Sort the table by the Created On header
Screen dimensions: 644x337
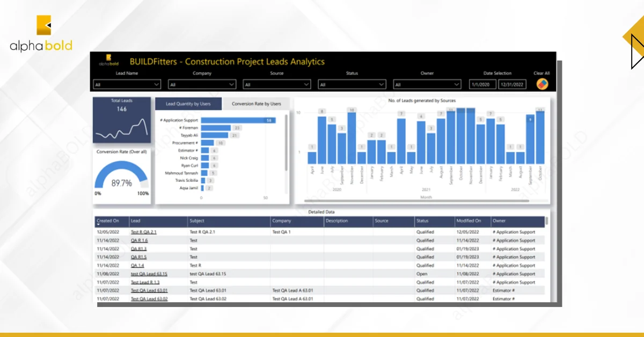coord(112,221)
